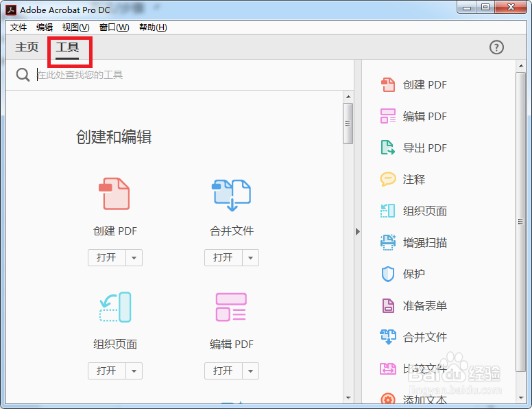Open the 文件 menu
This screenshot has height=409, width=532.
(x=19, y=27)
